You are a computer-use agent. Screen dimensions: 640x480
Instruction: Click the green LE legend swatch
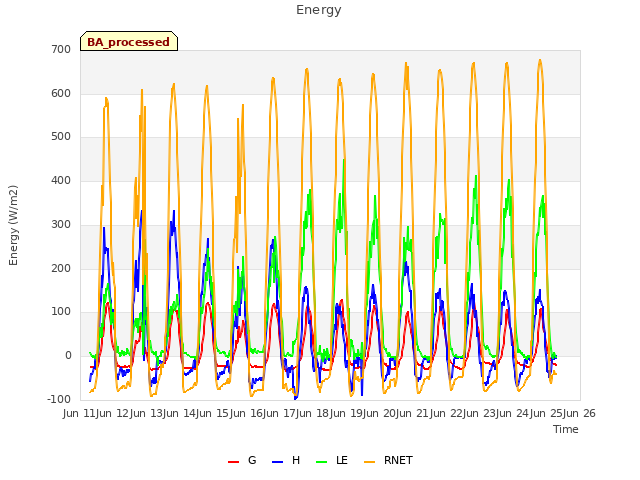click(x=322, y=462)
